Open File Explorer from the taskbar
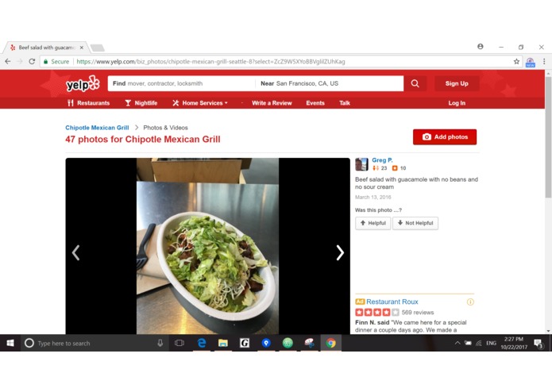 (x=223, y=343)
